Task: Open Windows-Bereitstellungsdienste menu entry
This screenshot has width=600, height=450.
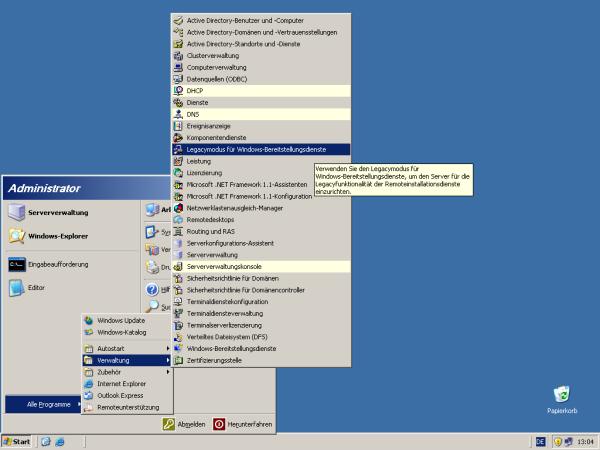Action: click(261, 349)
